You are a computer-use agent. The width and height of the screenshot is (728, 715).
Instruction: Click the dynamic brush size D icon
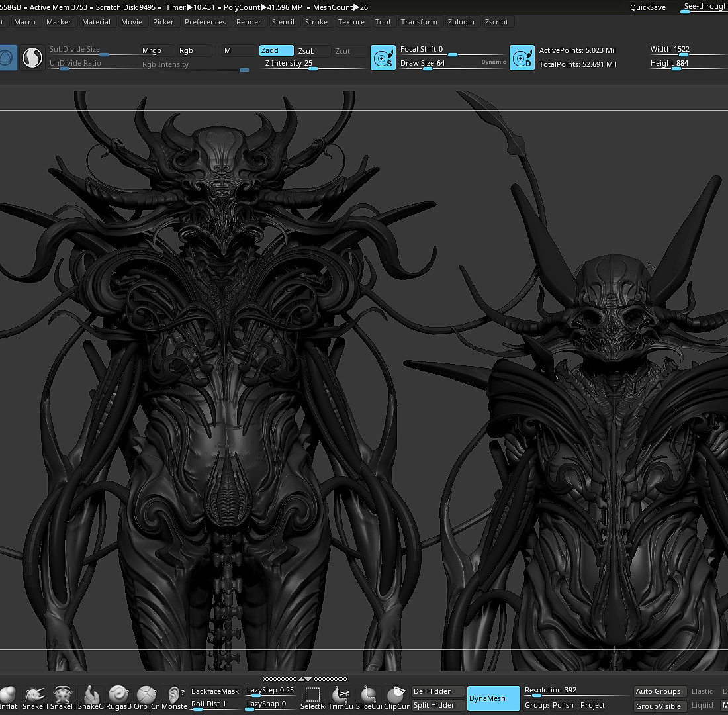coord(522,58)
